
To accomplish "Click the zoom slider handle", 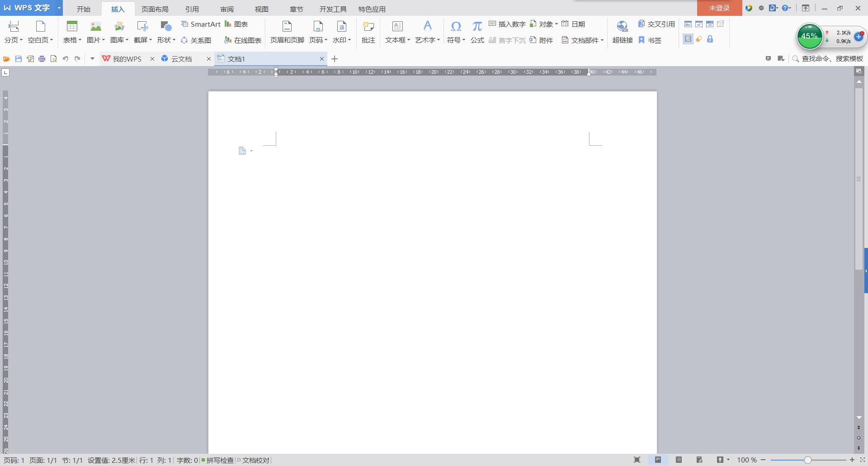I will 808,460.
